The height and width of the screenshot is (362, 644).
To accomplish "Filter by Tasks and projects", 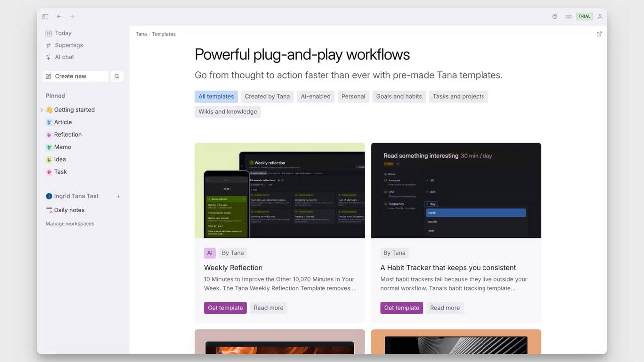I will pos(458,97).
